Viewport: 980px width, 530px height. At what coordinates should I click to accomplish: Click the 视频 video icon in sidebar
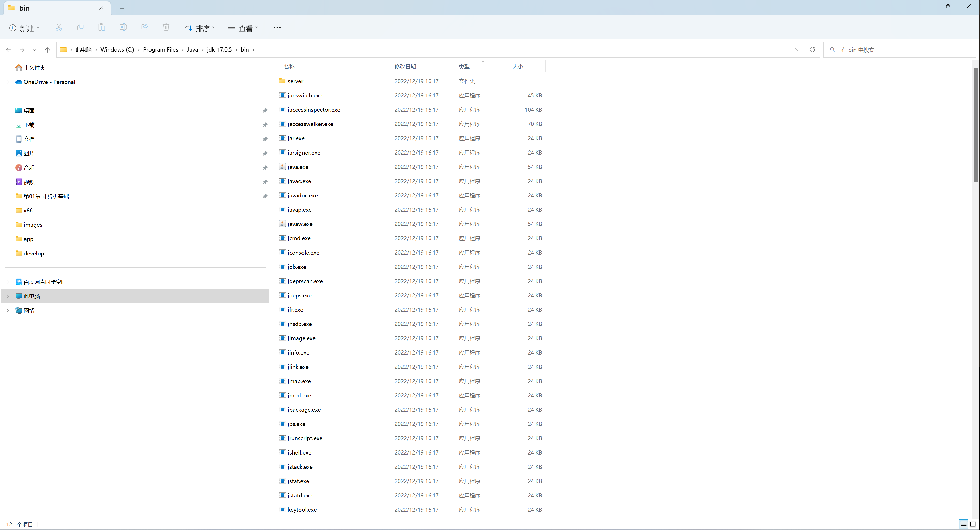19,182
